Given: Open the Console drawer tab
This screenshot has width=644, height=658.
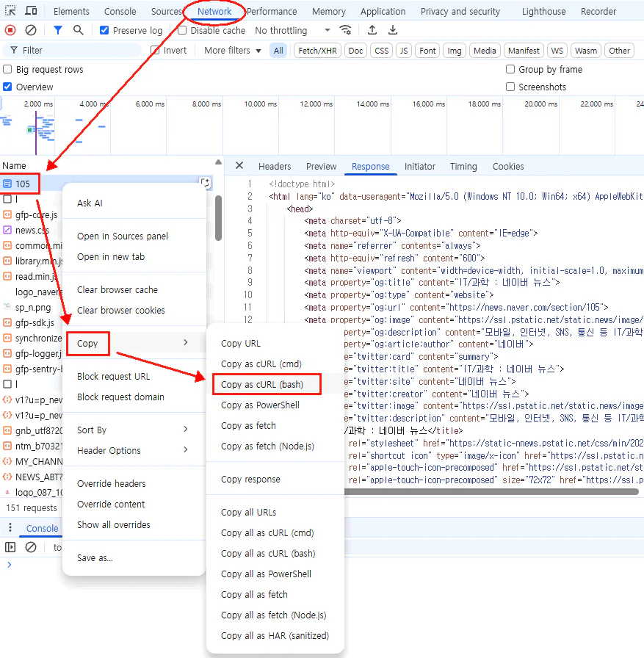Looking at the screenshot, I should (42, 528).
